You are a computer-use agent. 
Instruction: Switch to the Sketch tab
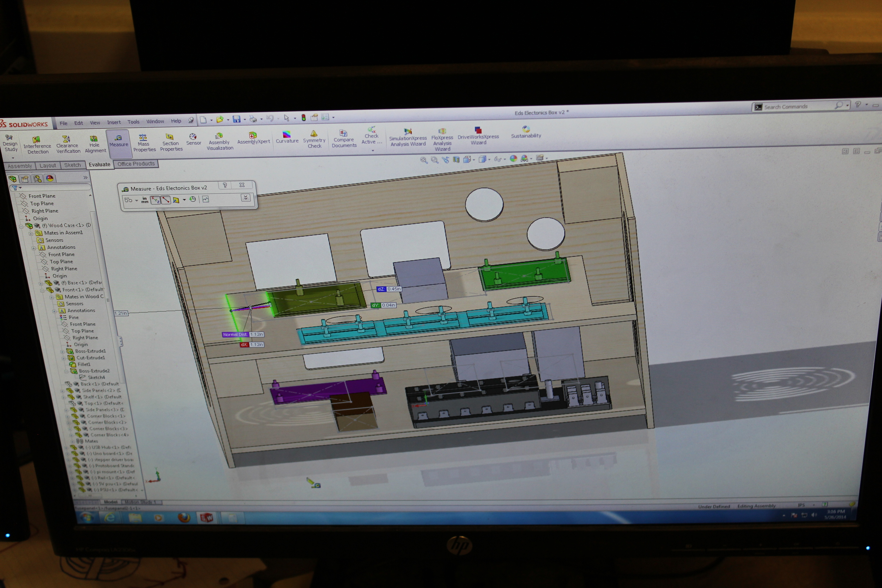pyautogui.click(x=72, y=165)
